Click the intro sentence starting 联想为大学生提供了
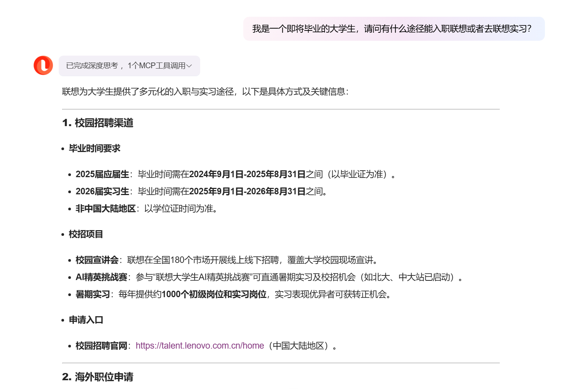The height and width of the screenshot is (389, 588). [205, 92]
